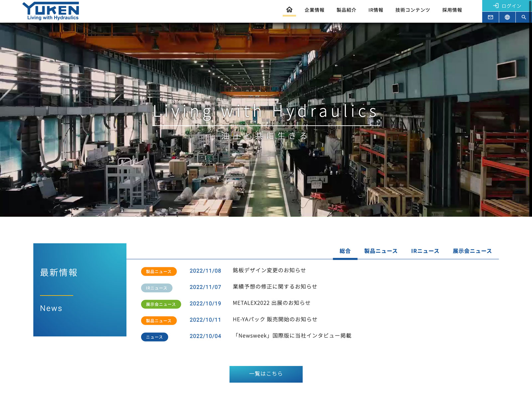Viewport: 532px width, 399px height.
Task: Open the search magnifier icon
Action: point(524,17)
